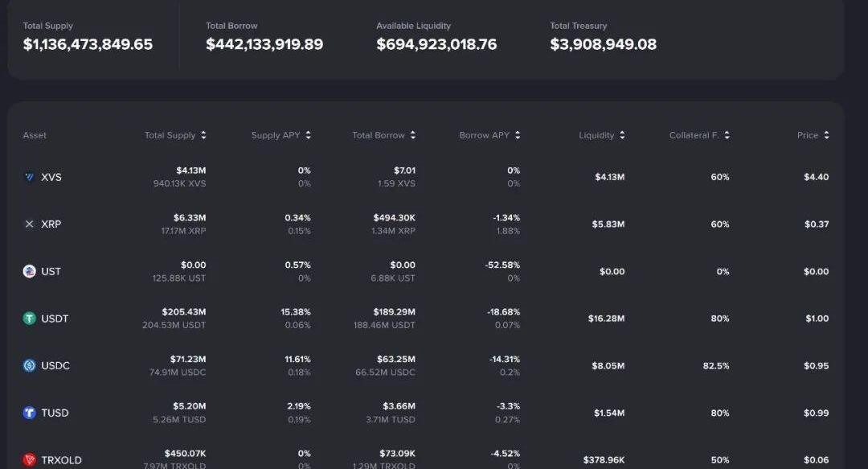
Task: Select the USDC price value $0.95
Action: [x=816, y=366]
